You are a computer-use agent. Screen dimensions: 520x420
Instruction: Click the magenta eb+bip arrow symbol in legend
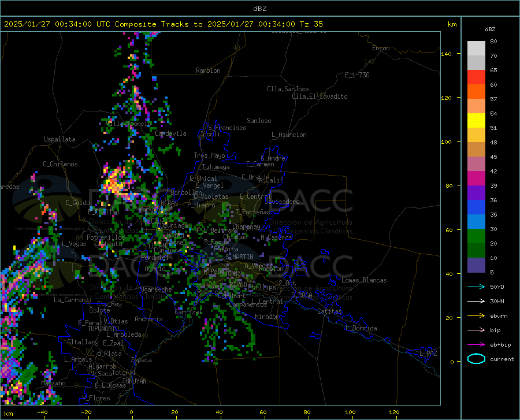click(x=476, y=345)
